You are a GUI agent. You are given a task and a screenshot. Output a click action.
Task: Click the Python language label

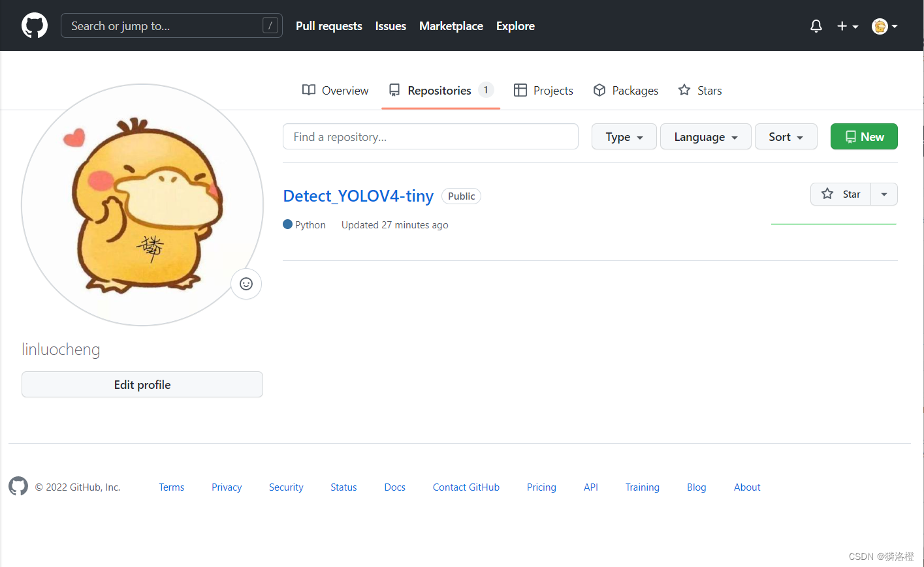tap(304, 224)
